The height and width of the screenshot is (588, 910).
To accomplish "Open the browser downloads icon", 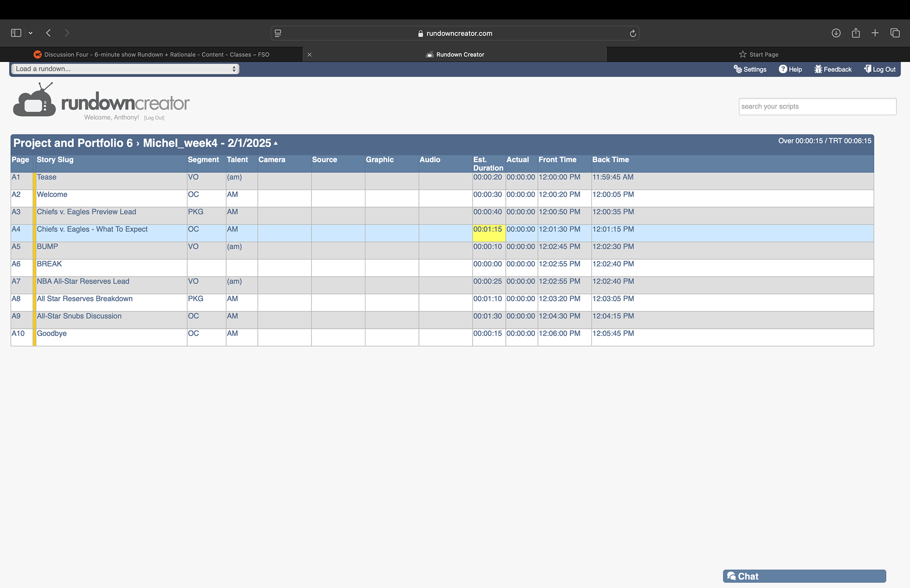I will (836, 33).
